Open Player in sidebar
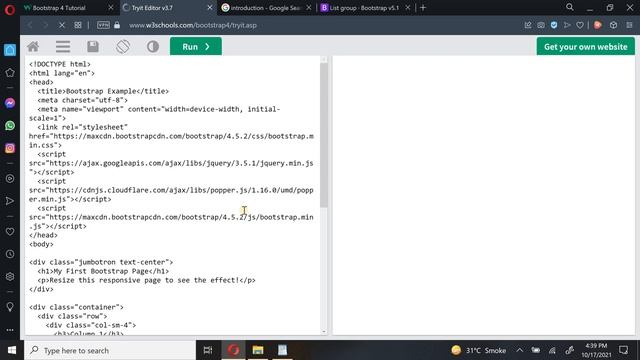Screen dimensions: 640x360 pos(10,178)
